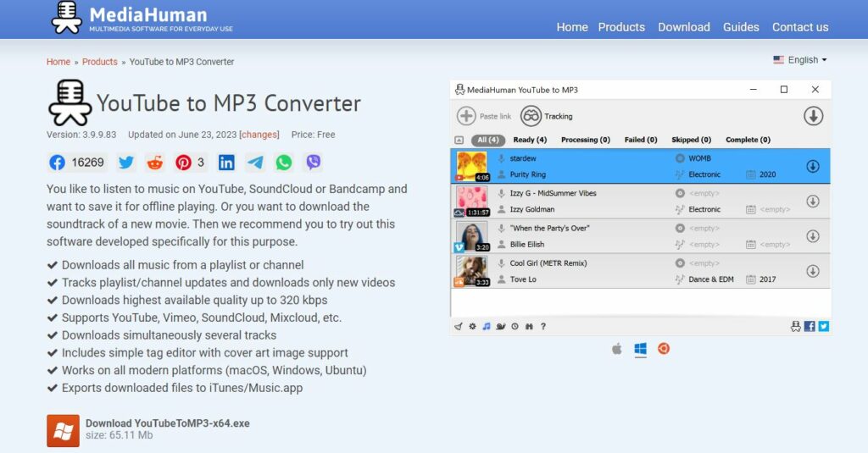Click the Purity Ring artist name
Viewport: 868px width, 453px height.
point(527,174)
